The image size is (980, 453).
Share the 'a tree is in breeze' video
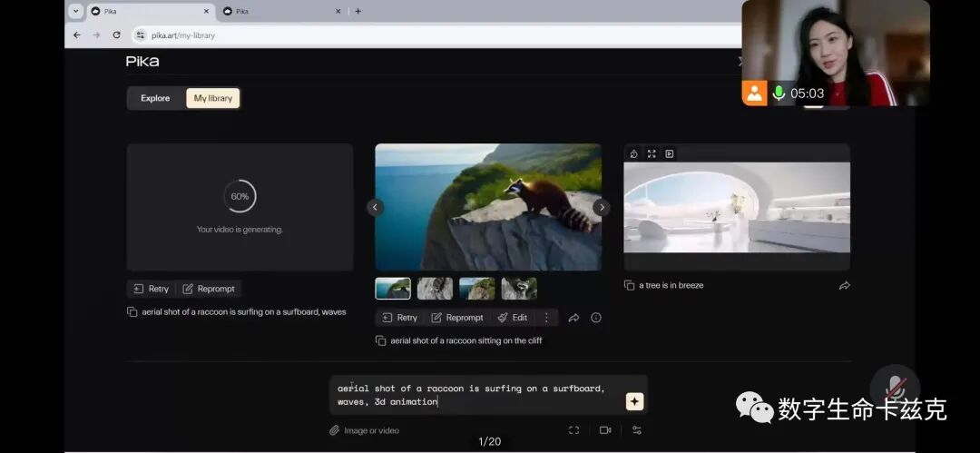845,285
